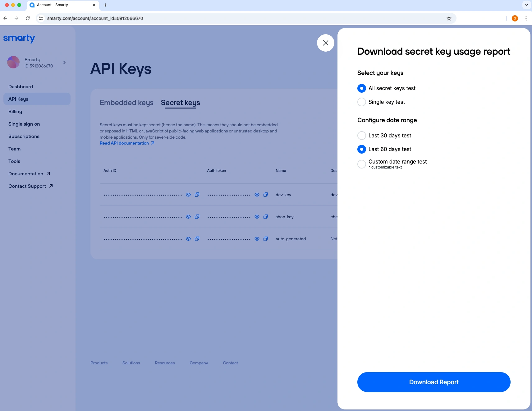The width and height of the screenshot is (532, 411).
Task: Open the browser profile menu
Action: click(515, 18)
